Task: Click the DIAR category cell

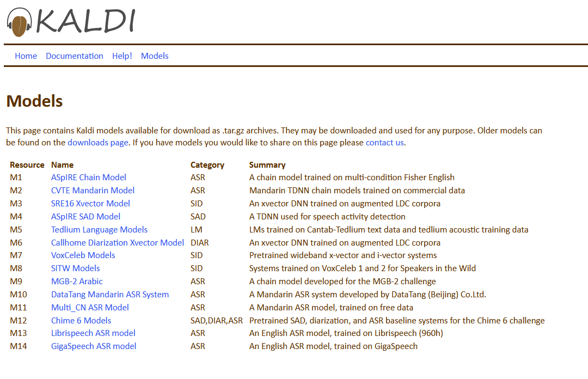Action: click(199, 243)
